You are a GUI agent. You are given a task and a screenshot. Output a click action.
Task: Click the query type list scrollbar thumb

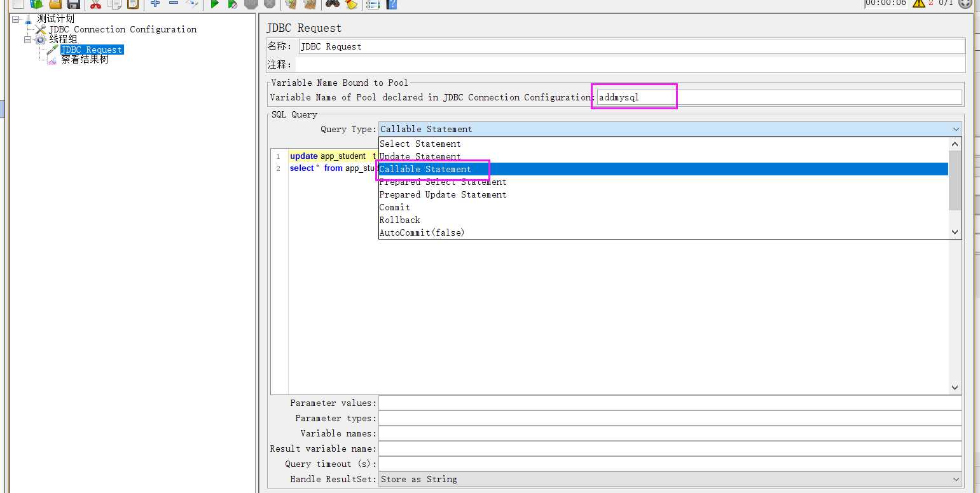955,180
